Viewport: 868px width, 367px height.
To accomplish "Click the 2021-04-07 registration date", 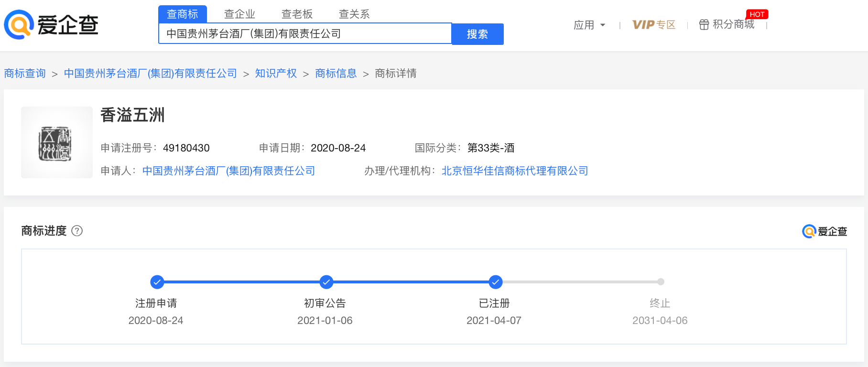I will click(x=494, y=321).
